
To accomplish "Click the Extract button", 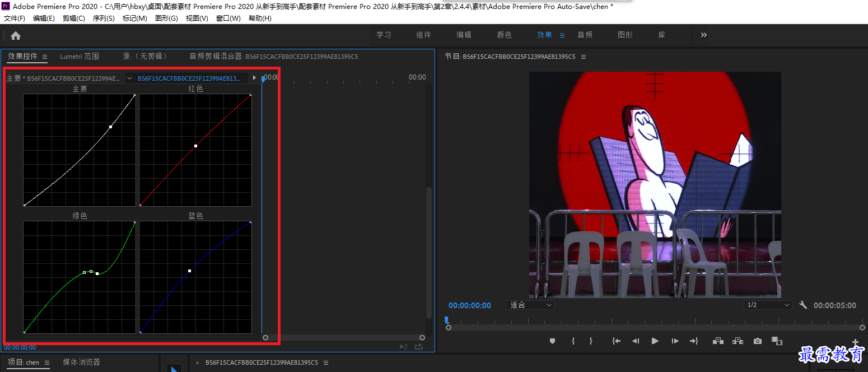I will (x=738, y=341).
